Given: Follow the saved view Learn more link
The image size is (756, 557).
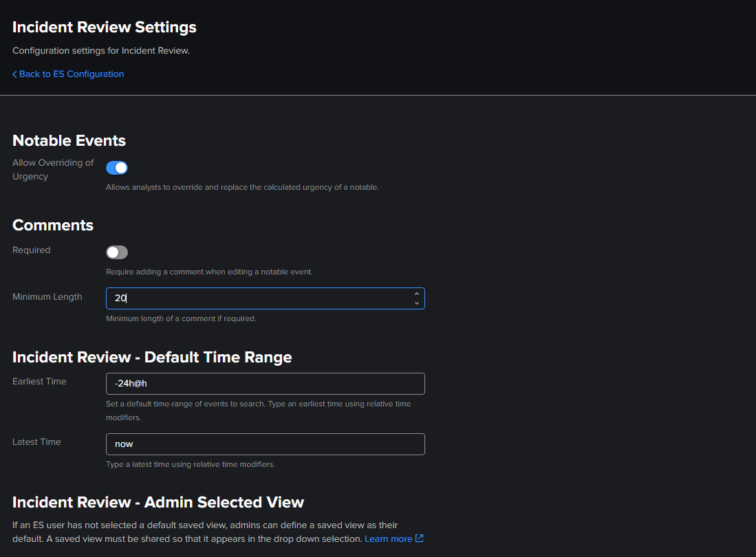Looking at the screenshot, I should [x=389, y=538].
